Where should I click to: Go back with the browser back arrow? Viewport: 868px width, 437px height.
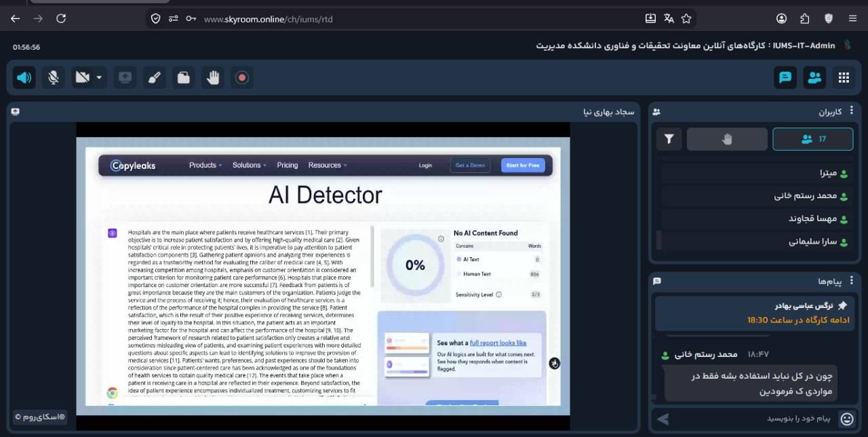click(15, 18)
